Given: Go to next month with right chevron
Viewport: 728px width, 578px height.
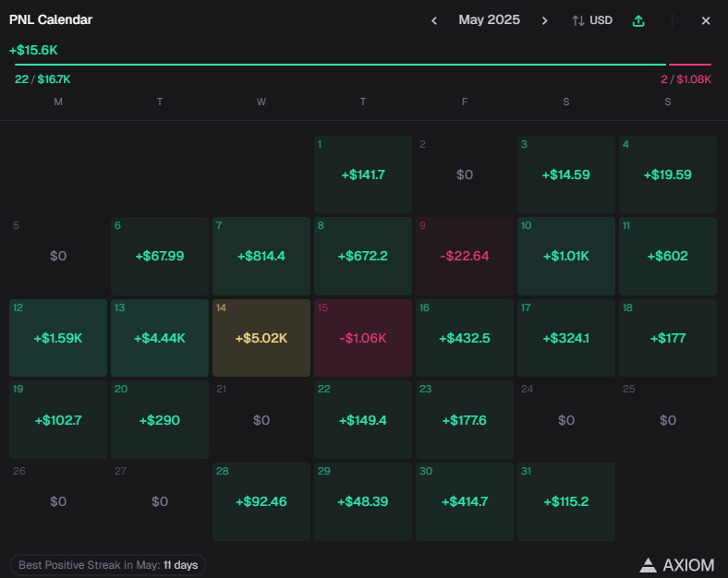Looking at the screenshot, I should (544, 21).
